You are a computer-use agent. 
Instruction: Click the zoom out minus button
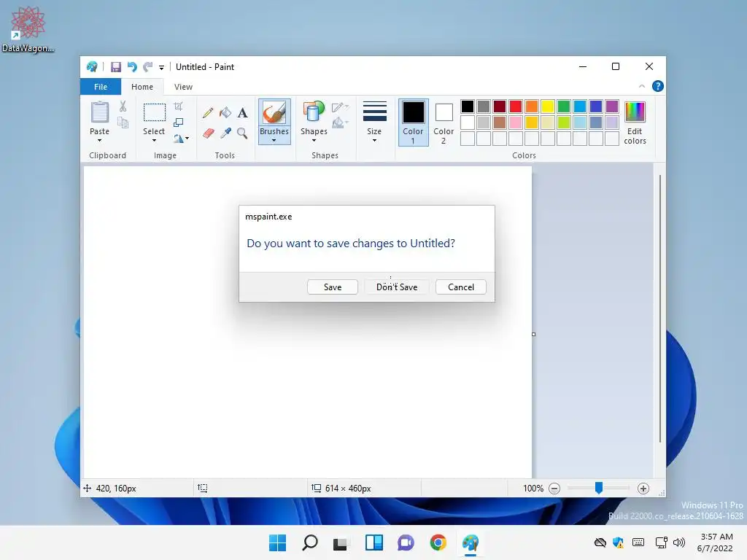(554, 489)
